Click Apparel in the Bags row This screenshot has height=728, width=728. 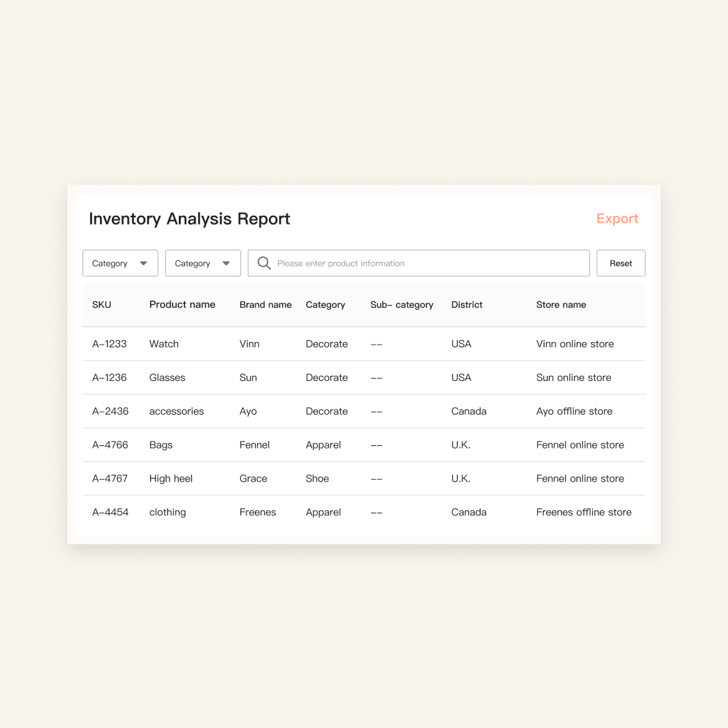click(323, 445)
